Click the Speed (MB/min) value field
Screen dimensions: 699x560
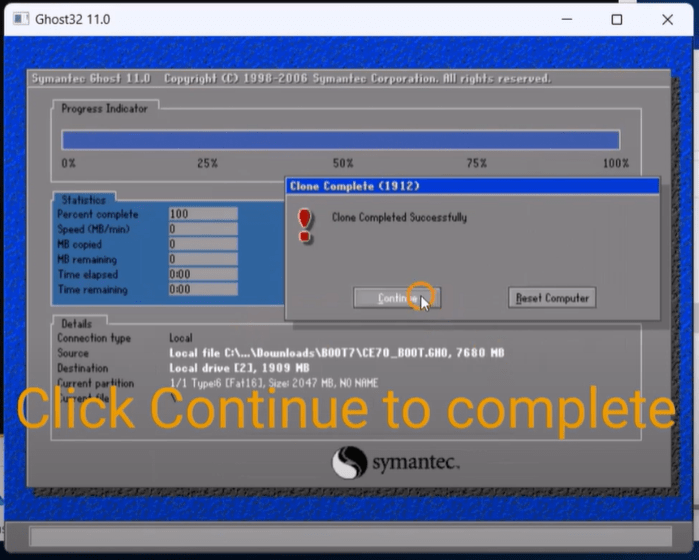[x=202, y=229]
